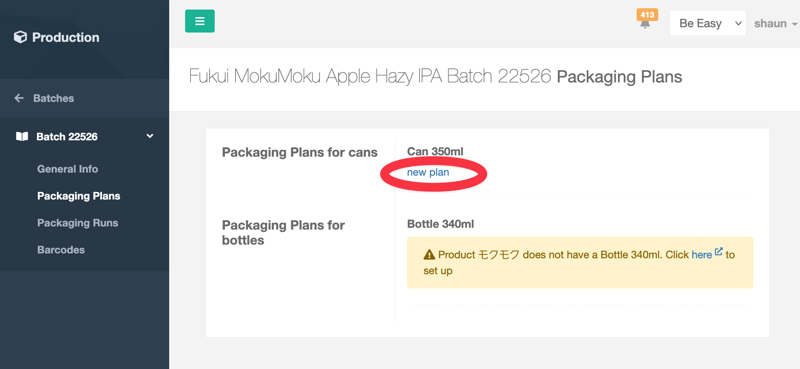The image size is (800, 369).
Task: Click the Production header title
Action: coord(66,37)
